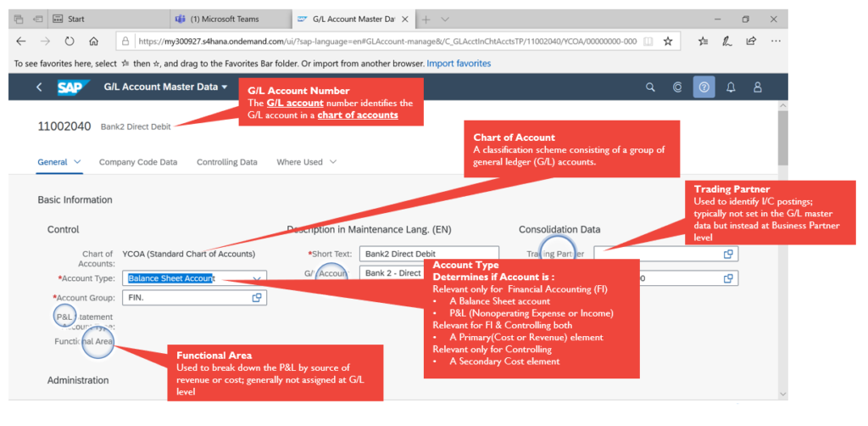Viewport: 868px width, 426px height.
Task: Expand the browser tab preview chevron
Action: point(444,20)
